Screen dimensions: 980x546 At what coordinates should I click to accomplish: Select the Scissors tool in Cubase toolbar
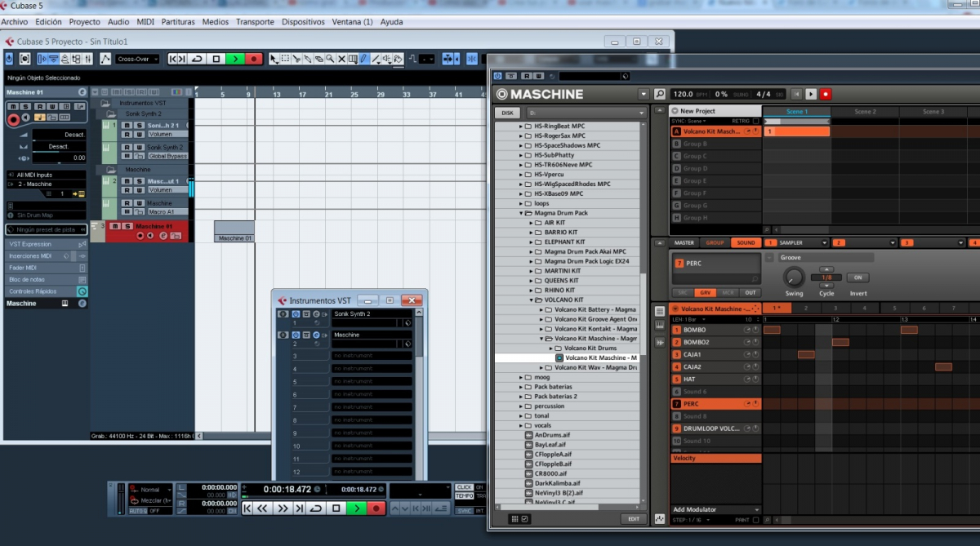(296, 59)
